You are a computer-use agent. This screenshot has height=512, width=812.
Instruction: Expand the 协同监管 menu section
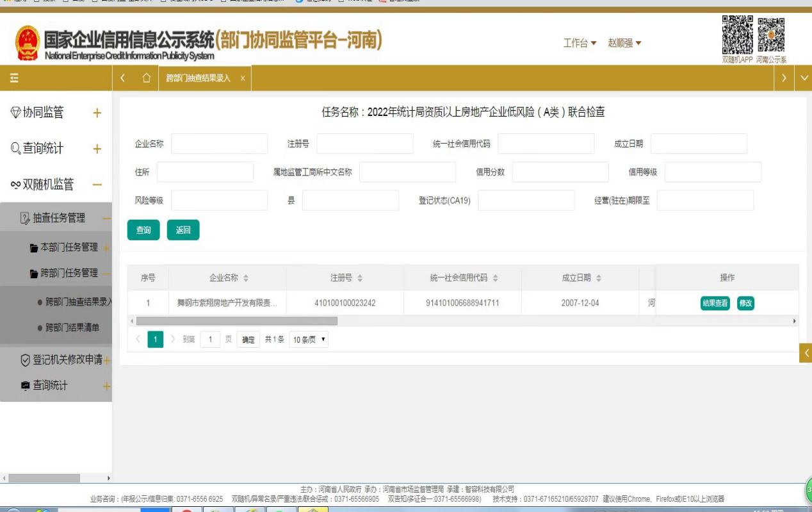pyautogui.click(x=97, y=113)
